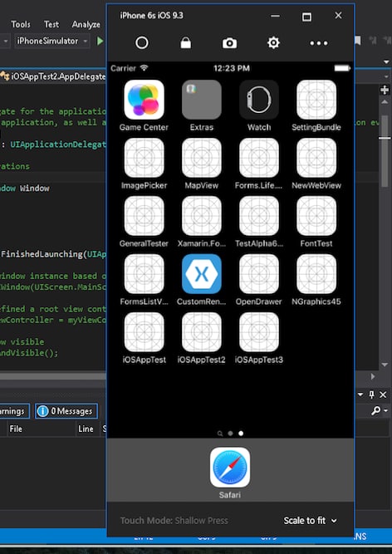Open the Analyze menu in Visual Studio
This screenshot has width=392, height=554.
86,24
